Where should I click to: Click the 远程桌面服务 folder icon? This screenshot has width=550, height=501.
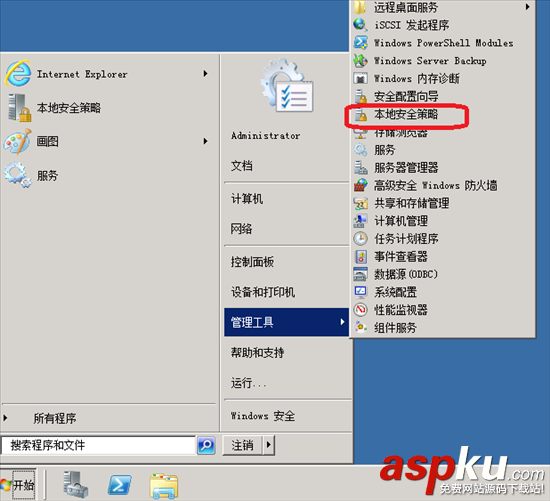360,7
